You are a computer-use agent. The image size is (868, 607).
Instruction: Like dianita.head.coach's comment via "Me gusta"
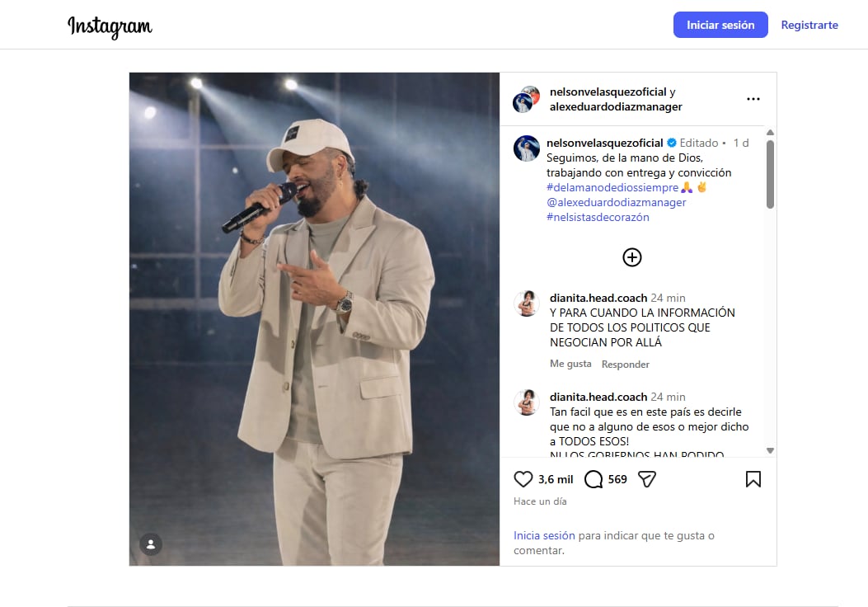(x=570, y=364)
